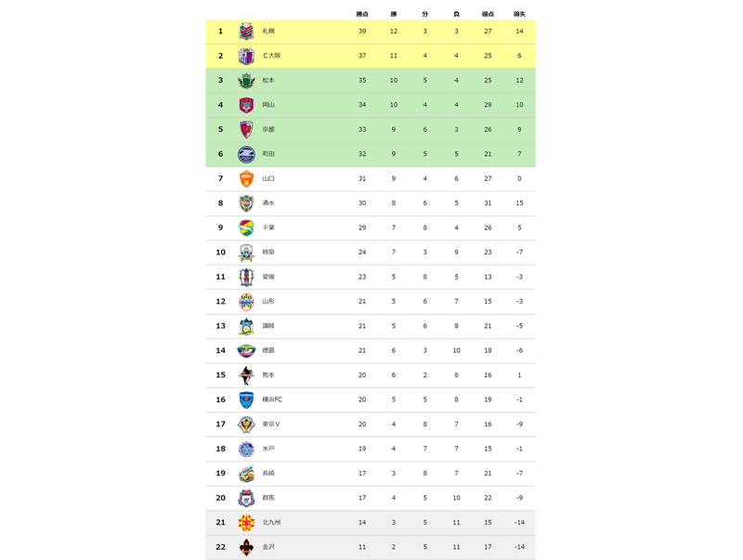Viewport: 743px width, 560px height.
Task: Select the orange 山口 crest
Action: point(246,178)
